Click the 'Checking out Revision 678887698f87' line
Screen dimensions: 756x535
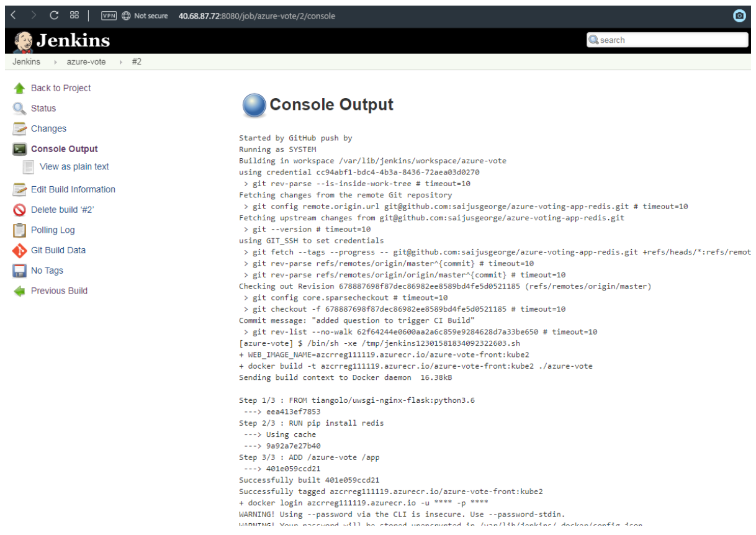point(445,286)
